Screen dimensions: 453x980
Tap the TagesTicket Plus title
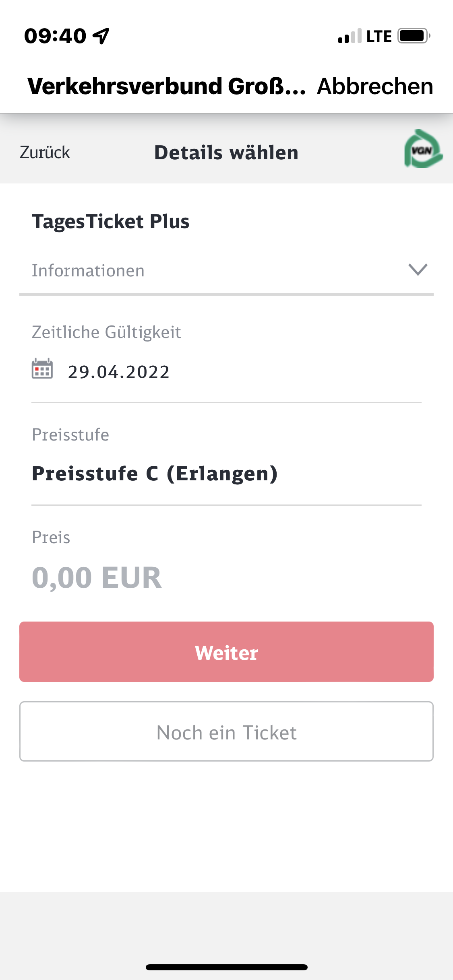(x=111, y=222)
